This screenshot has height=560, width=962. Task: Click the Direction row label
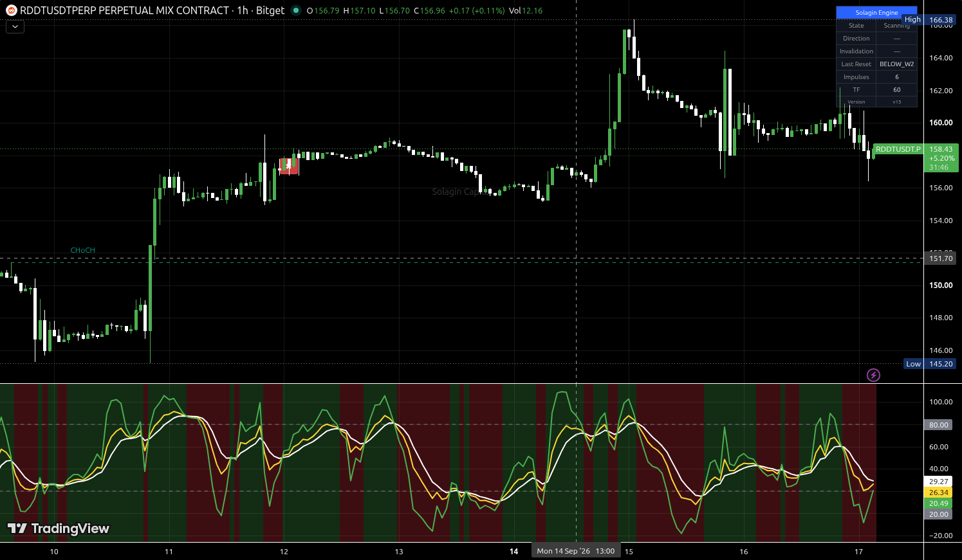[x=856, y=39]
